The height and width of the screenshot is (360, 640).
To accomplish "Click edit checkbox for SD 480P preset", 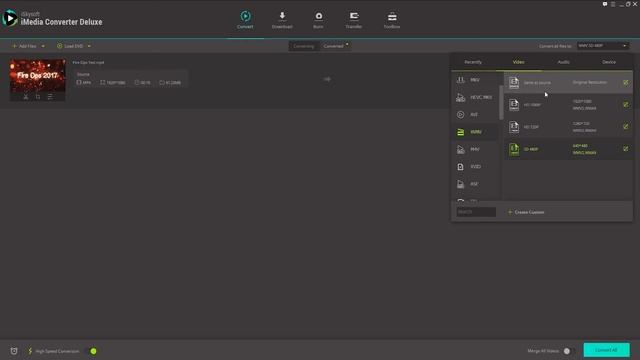I will pyautogui.click(x=626, y=149).
